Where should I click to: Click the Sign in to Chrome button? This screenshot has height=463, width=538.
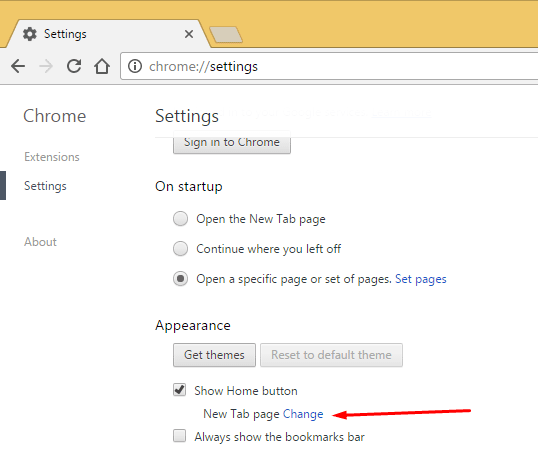tap(232, 142)
